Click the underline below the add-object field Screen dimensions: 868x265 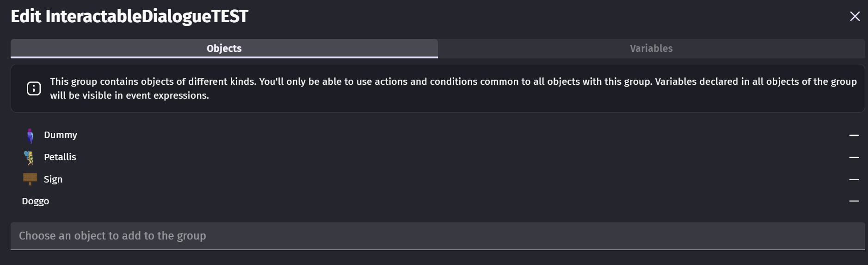tap(437, 250)
